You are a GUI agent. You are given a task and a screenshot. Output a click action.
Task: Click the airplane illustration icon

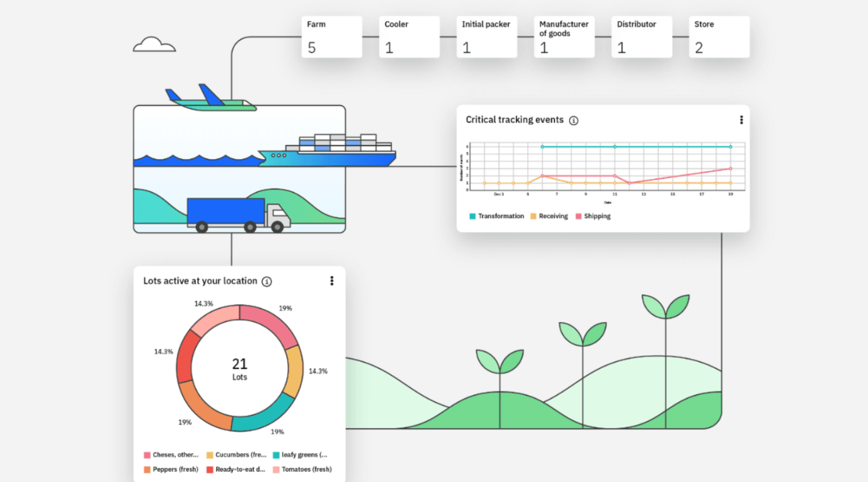click(x=210, y=99)
